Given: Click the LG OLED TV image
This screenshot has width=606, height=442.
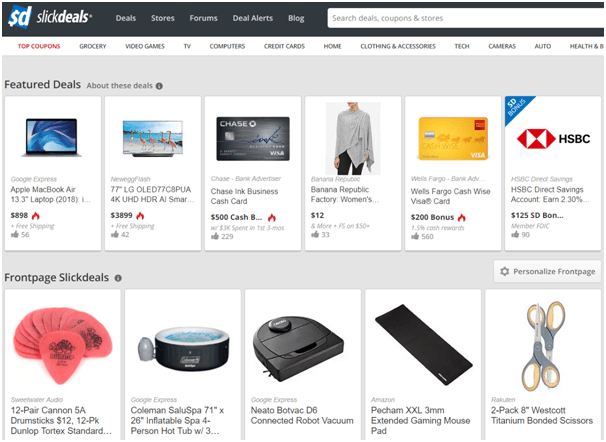Looking at the screenshot, I should (x=152, y=138).
